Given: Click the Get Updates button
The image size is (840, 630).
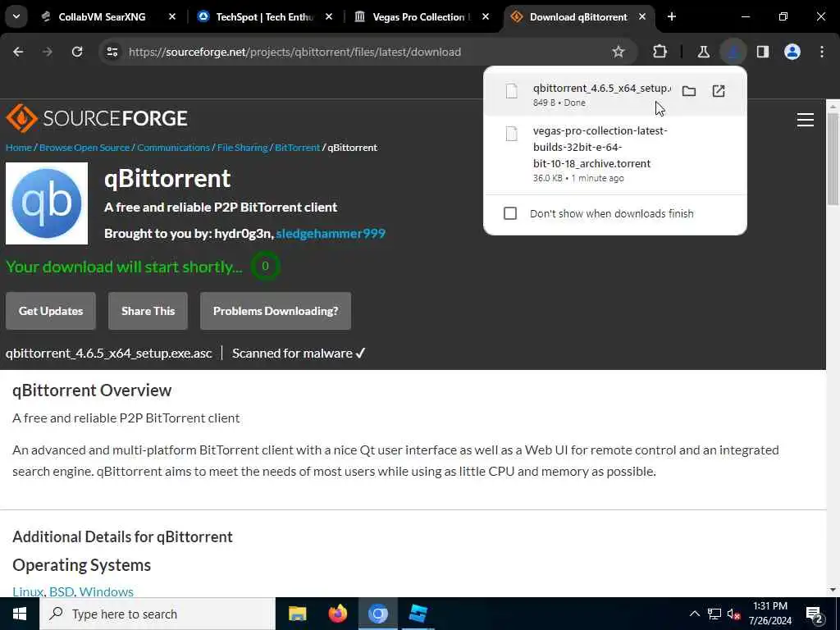Looking at the screenshot, I should click(x=51, y=311).
